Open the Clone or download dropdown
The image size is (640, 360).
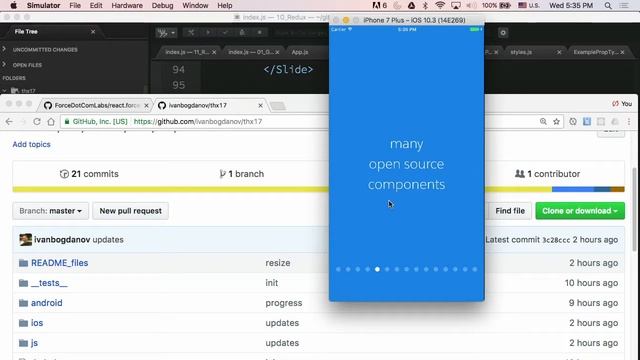coord(580,211)
